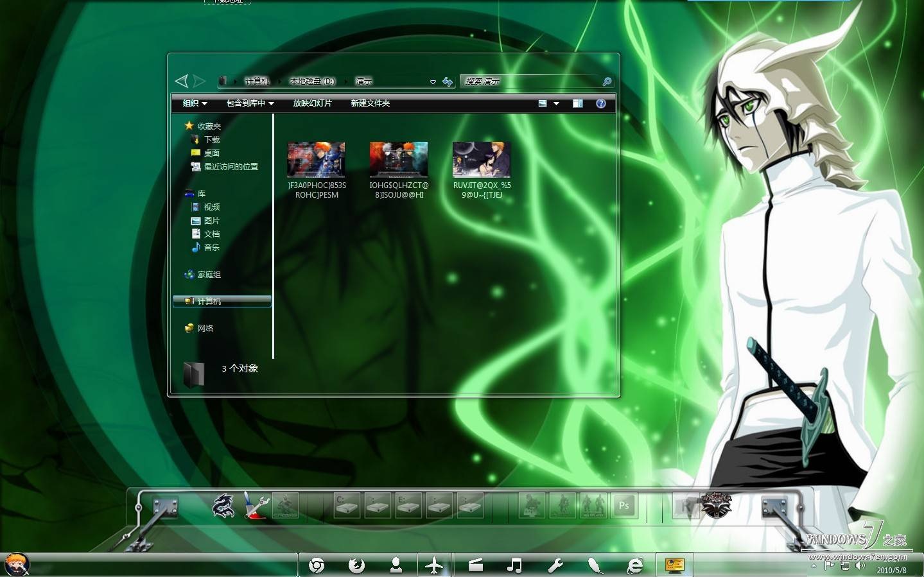Open the volume speaker icon in the tray
Screen dimensions: 924x577
pos(860,566)
